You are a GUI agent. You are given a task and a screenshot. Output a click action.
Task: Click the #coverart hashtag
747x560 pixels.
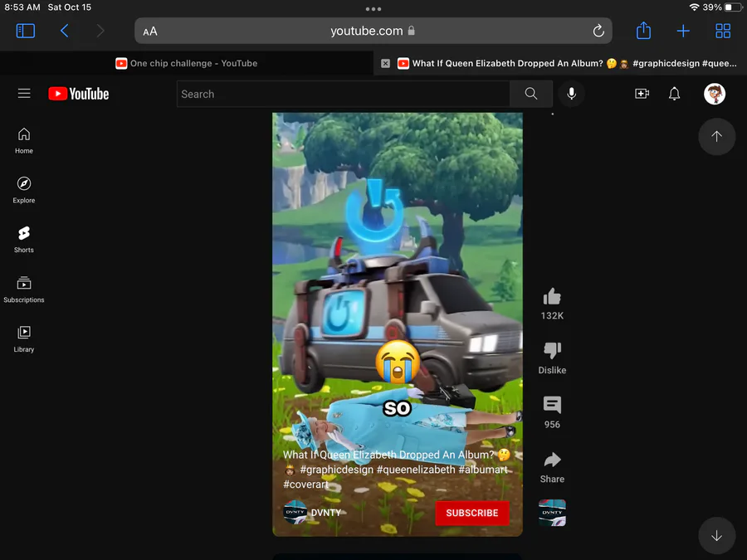pyautogui.click(x=305, y=485)
